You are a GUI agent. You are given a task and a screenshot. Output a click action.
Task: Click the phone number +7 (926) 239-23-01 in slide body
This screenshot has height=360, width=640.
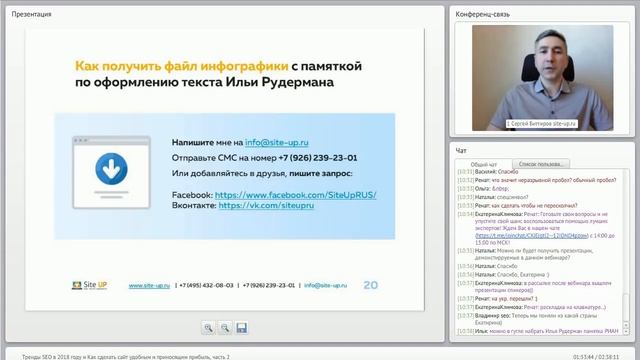318,158
